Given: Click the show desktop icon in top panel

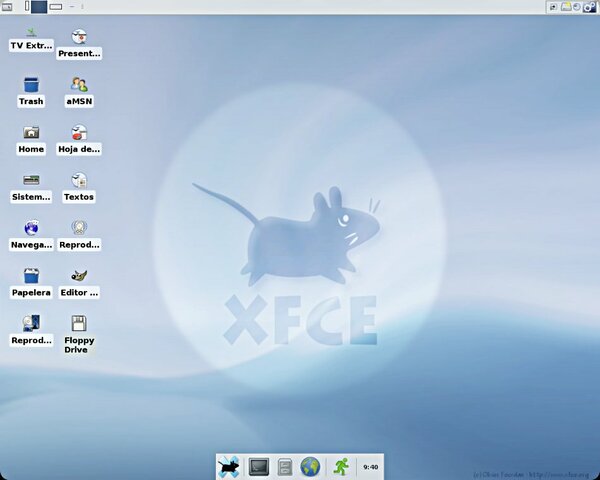Looking at the screenshot, I should pyautogui.click(x=7, y=7).
